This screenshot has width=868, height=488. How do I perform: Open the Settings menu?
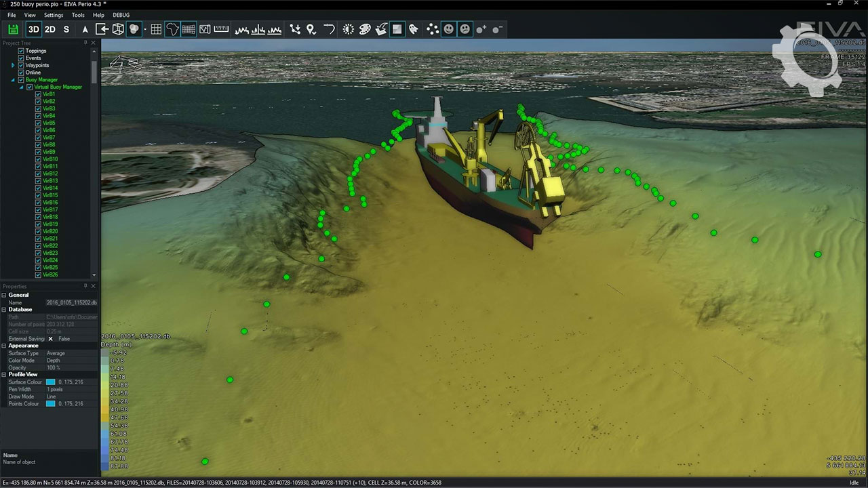[x=54, y=15]
